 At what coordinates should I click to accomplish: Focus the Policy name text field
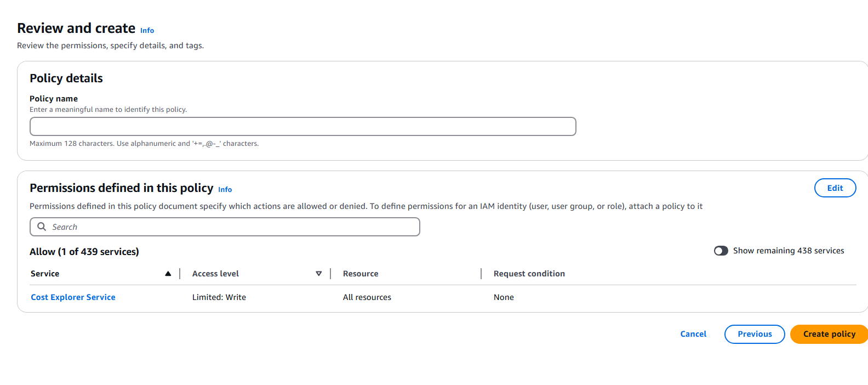[302, 126]
